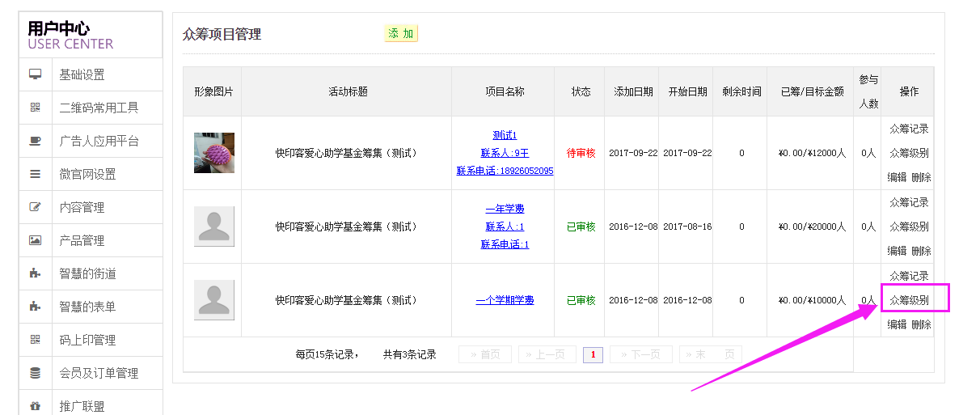980x415 pixels.
Task: Open the 推广联盟 sidebar menu item
Action: point(82,406)
